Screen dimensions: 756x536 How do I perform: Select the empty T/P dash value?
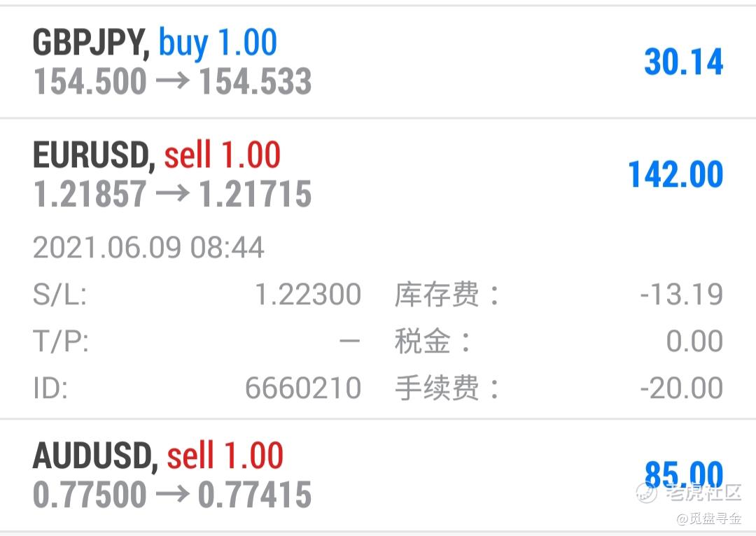tap(349, 341)
